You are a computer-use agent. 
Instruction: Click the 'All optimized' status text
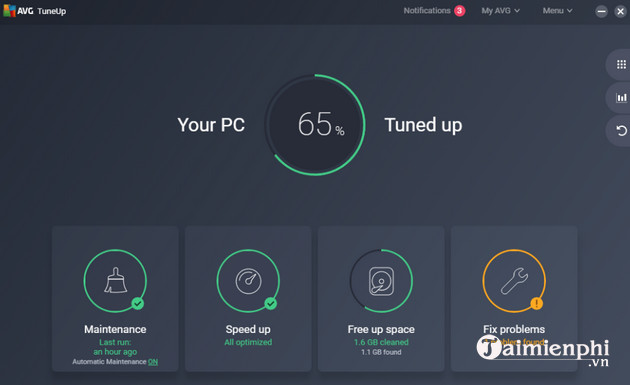(248, 342)
